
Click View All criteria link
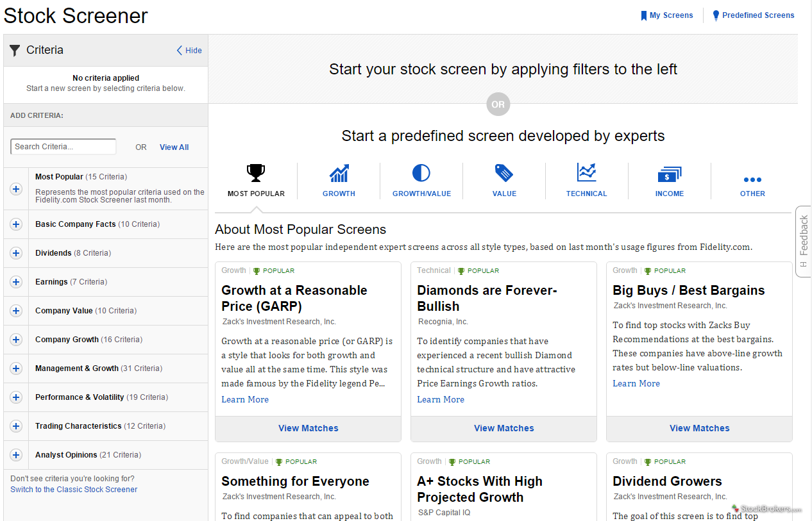pos(174,147)
